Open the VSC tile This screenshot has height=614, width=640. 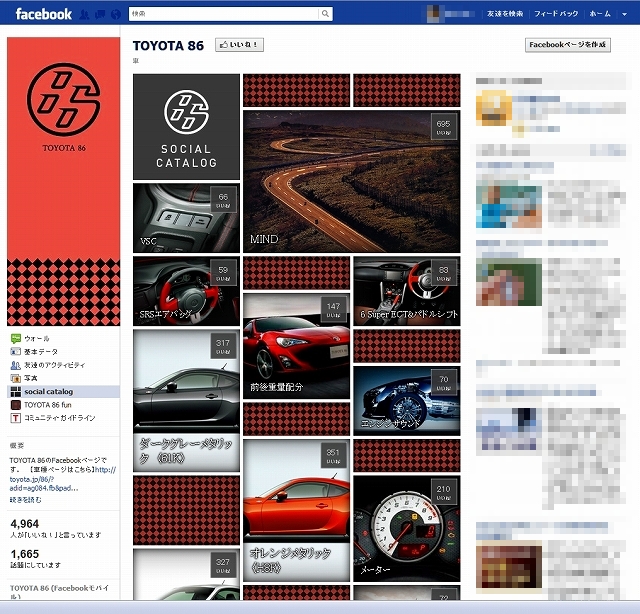coord(187,218)
